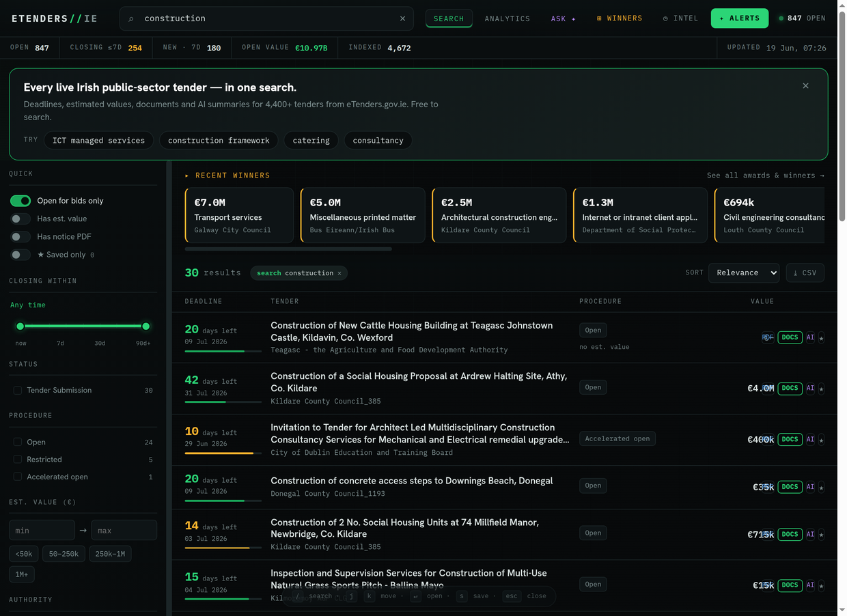Image resolution: width=847 pixels, height=616 pixels.
Task: Click the recent winners horizontal scrollbar
Action: pos(288,249)
